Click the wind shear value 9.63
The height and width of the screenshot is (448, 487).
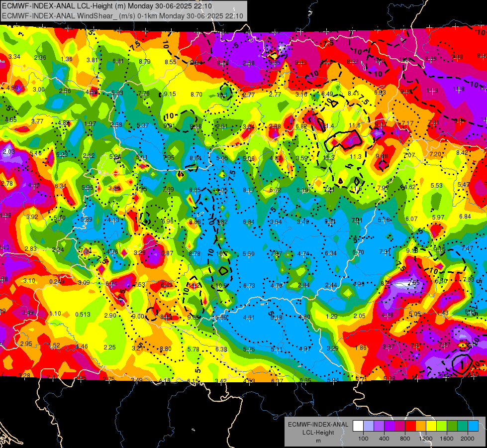(300, 63)
